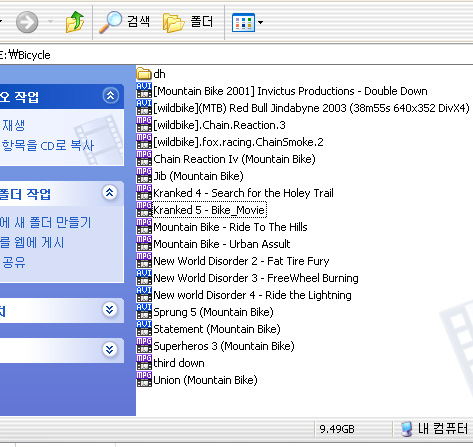473x447 pixels.
Task: Select New World Disorder 3 AVI icon
Action: (144, 278)
